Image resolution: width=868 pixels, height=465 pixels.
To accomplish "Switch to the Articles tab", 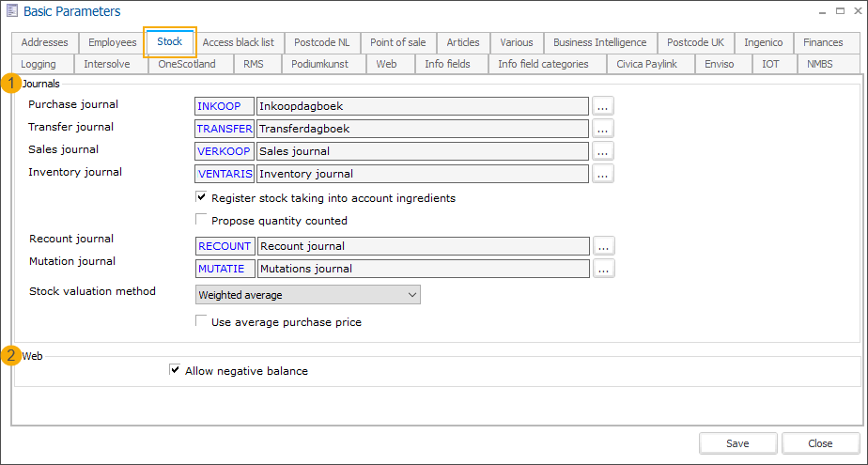I will pyautogui.click(x=463, y=42).
